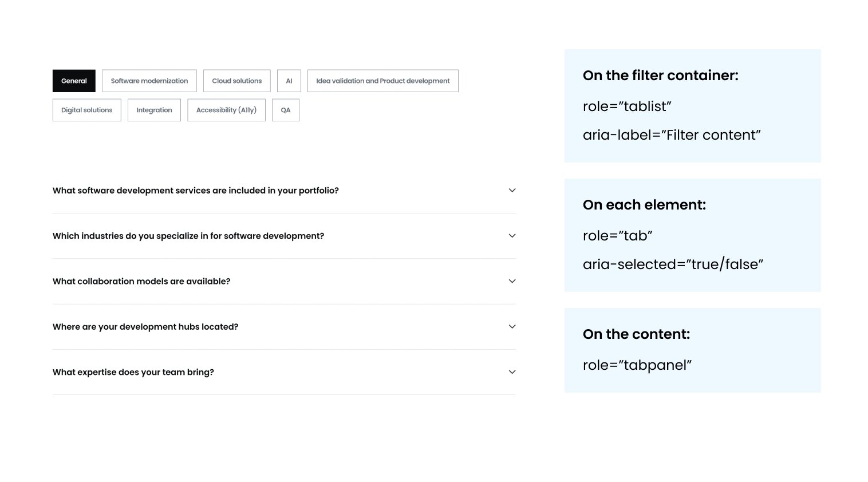Click chevron next to collaboration models question
Viewport: 868px width, 482px height.
(x=512, y=281)
